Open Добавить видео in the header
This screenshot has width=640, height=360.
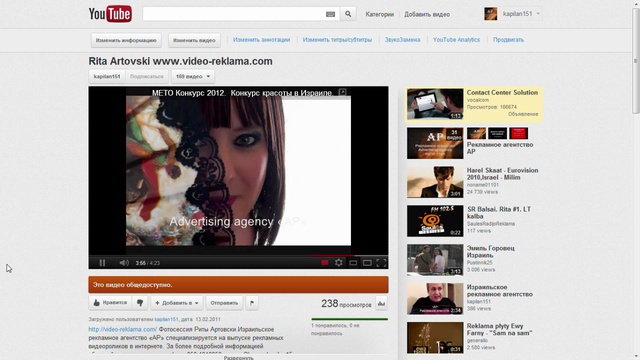click(427, 14)
